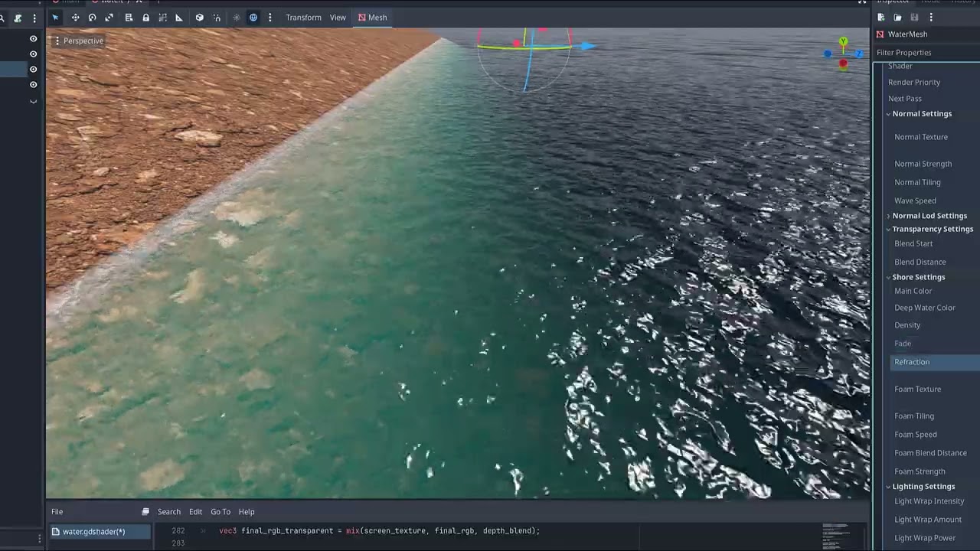Click the Deep Water Color property label

(x=925, y=308)
